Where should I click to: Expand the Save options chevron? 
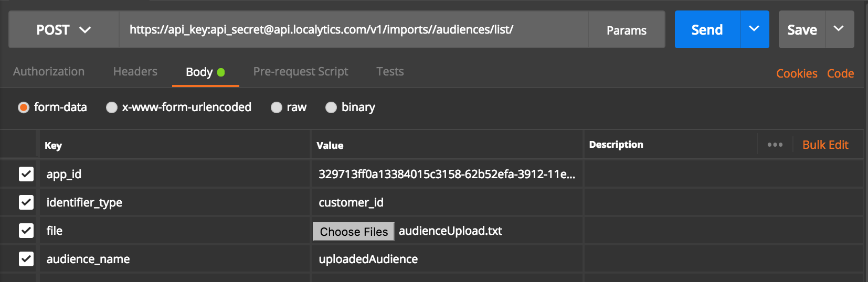[839, 29]
